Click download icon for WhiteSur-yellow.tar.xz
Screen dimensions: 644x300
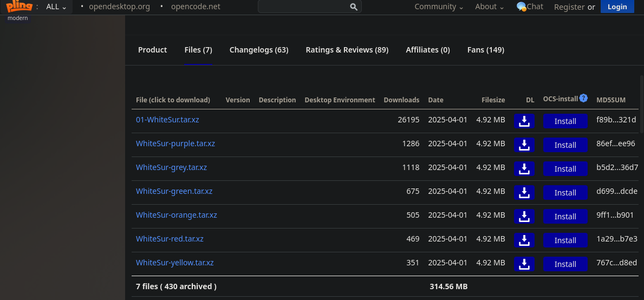tap(524, 264)
